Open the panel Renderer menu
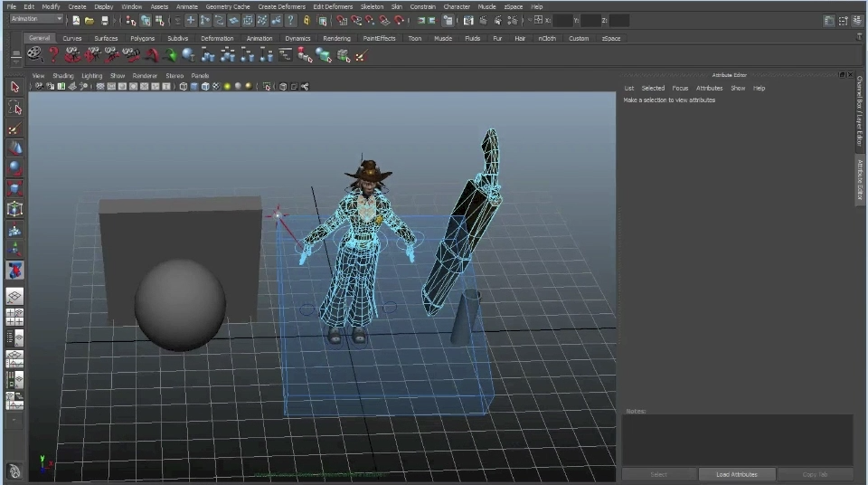Screen dimensions: 868x485 tap(145, 75)
